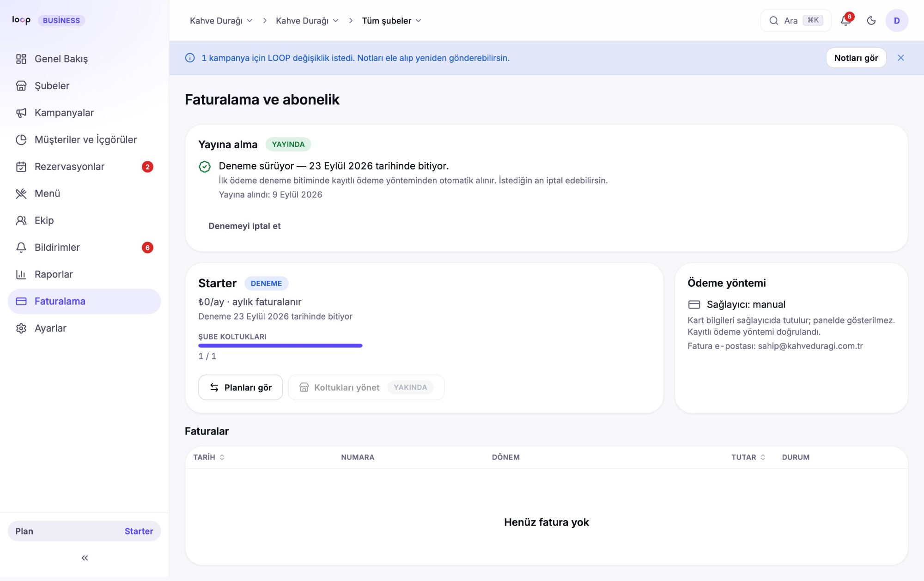Click the '₺0/ay · aylık faturalanır' price text
The image size is (924, 581).
250,302
